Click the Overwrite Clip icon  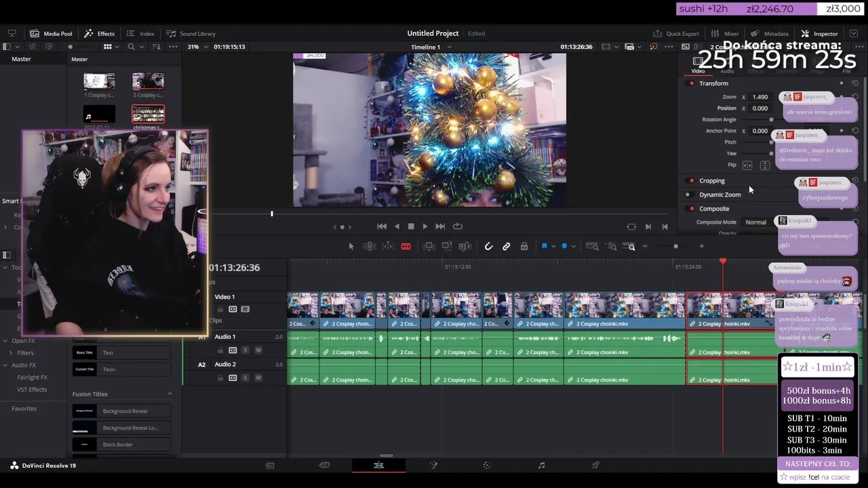(x=446, y=247)
